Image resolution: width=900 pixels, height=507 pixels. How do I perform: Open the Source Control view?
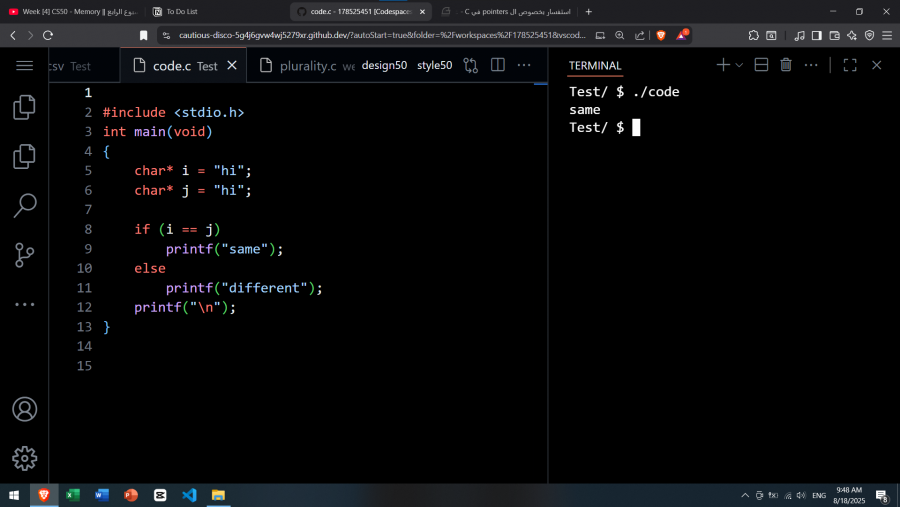pos(24,255)
